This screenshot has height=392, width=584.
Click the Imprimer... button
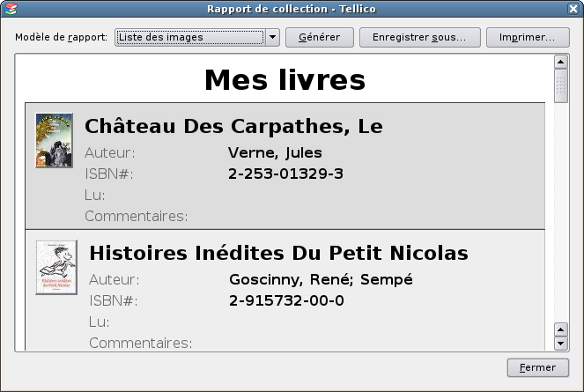pyautogui.click(x=528, y=37)
